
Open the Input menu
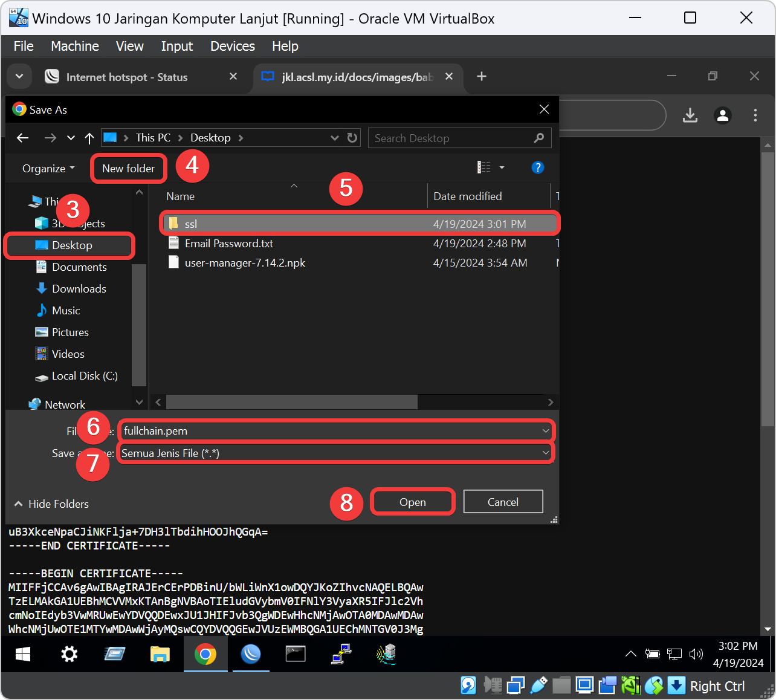(x=177, y=46)
